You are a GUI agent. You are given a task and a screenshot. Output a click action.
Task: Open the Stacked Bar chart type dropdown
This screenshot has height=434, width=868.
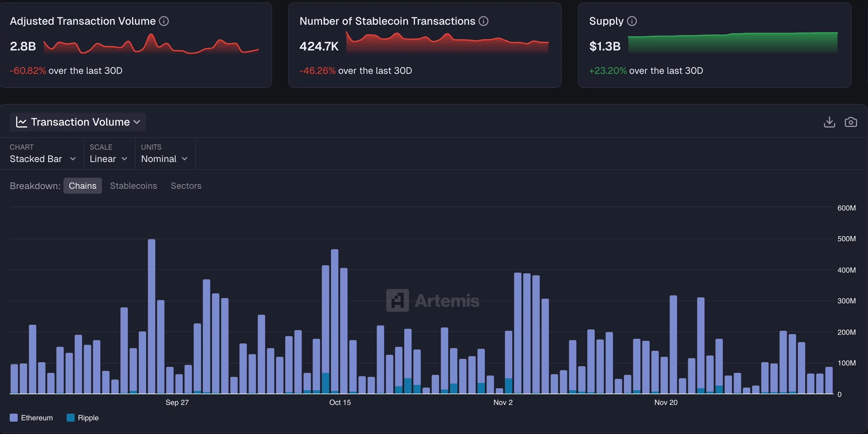[42, 159]
